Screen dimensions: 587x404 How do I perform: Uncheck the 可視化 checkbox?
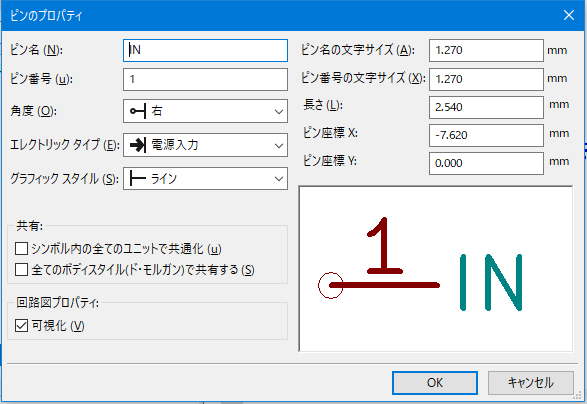pos(21,326)
